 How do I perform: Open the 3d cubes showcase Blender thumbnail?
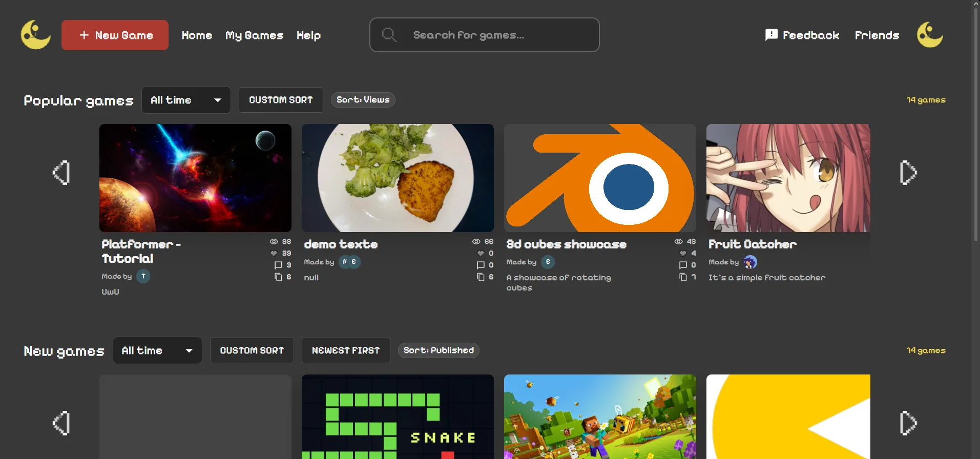pyautogui.click(x=600, y=178)
